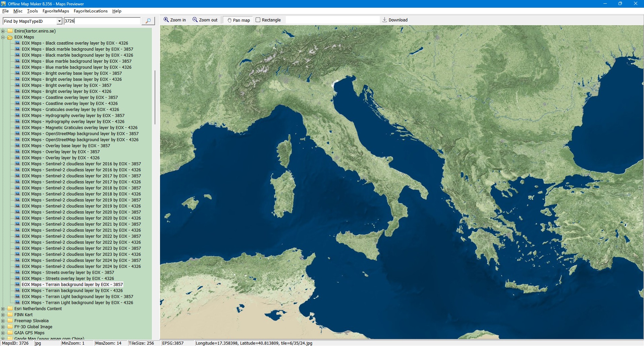Click the magnifier search button

[x=148, y=21]
